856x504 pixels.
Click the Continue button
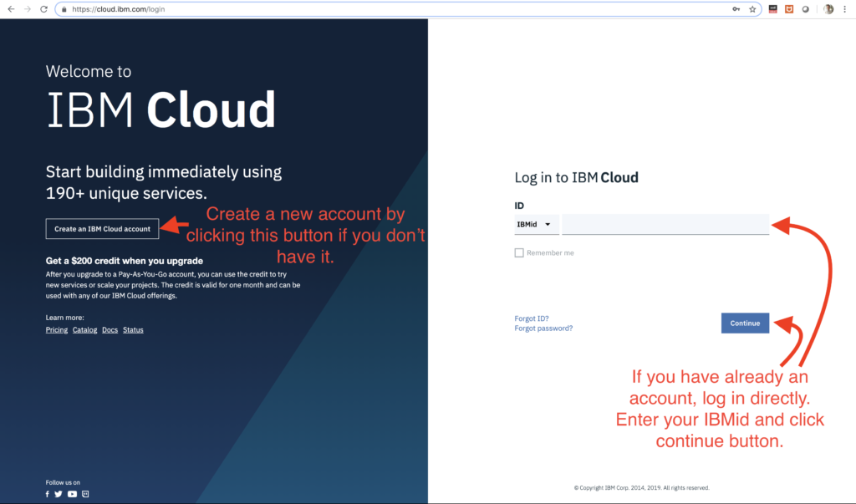[x=745, y=323]
